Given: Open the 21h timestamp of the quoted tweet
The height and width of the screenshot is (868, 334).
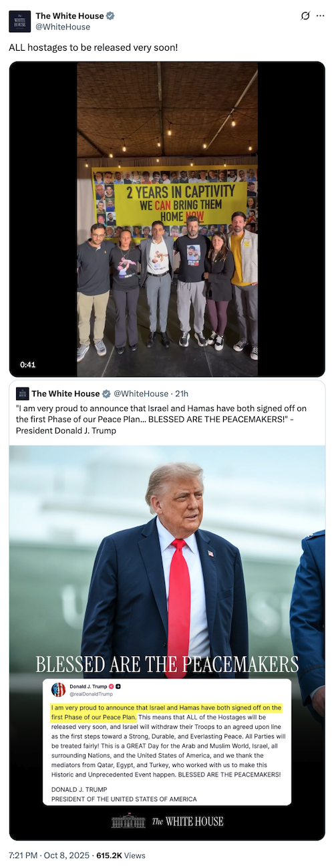Looking at the screenshot, I should pyautogui.click(x=181, y=394).
